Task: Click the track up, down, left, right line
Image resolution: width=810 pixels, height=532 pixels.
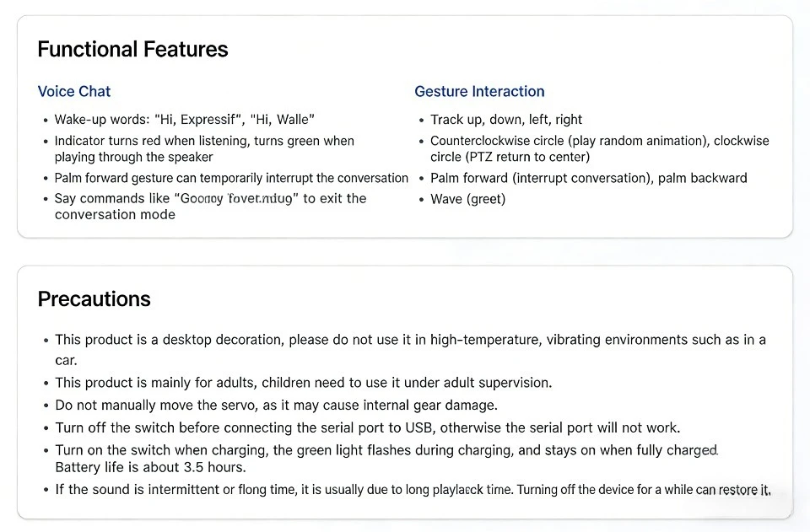Action: point(506,120)
